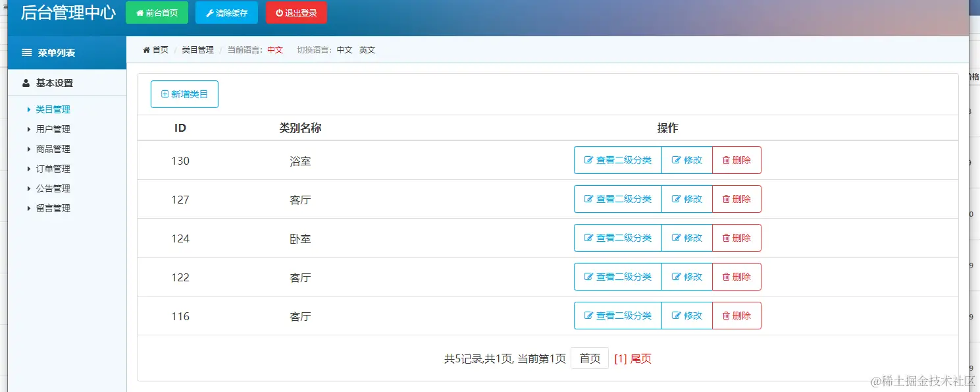
Task: Click the 菜单列表 sidebar header
Action: (x=67, y=53)
